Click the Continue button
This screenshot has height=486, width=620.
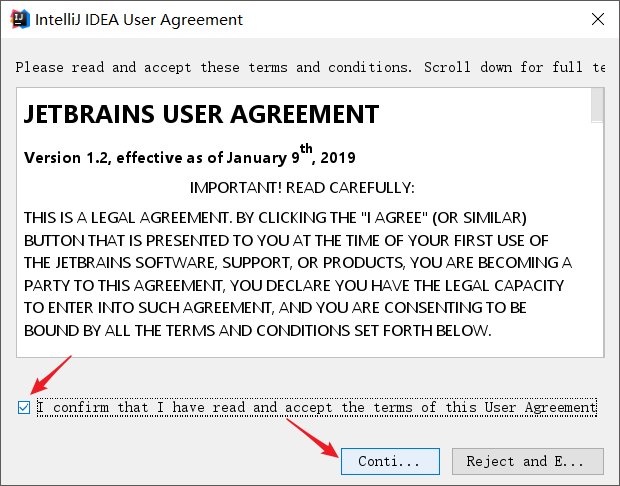[390, 461]
